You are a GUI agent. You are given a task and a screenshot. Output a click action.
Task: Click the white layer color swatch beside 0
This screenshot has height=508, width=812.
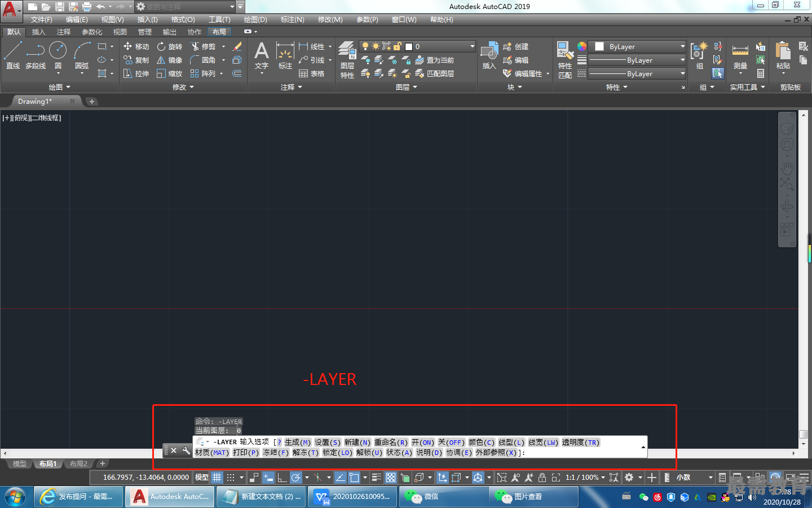click(x=409, y=47)
